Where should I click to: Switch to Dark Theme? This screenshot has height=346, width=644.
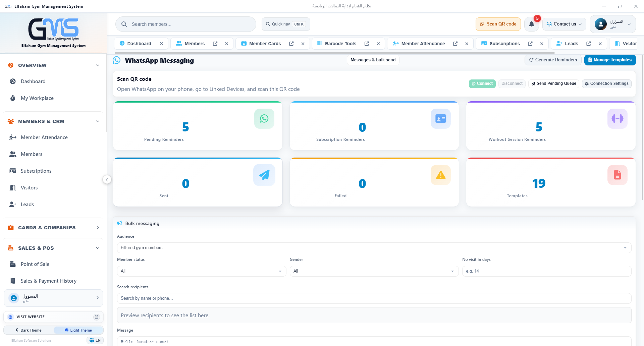coord(29,330)
